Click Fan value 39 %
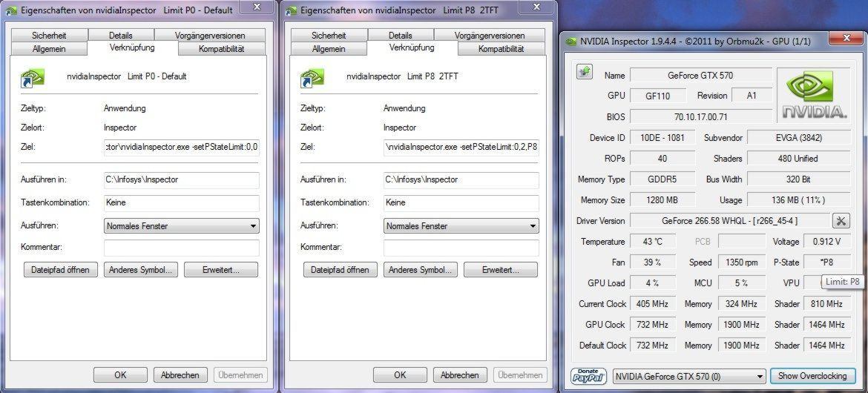This screenshot has width=868, height=393. tap(653, 262)
